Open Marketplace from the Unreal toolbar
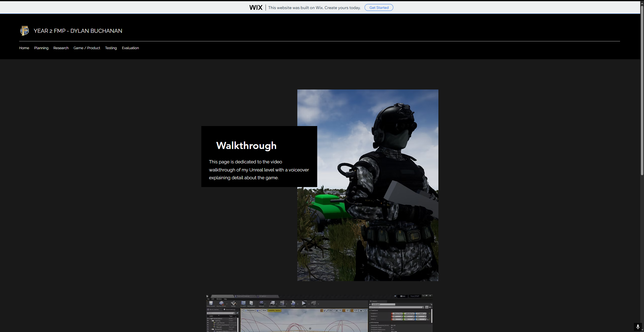 251,303
